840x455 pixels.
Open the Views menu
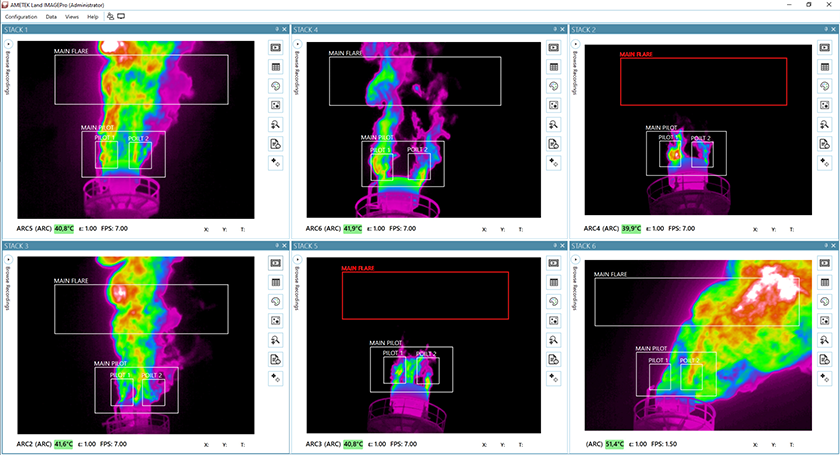[x=72, y=17]
